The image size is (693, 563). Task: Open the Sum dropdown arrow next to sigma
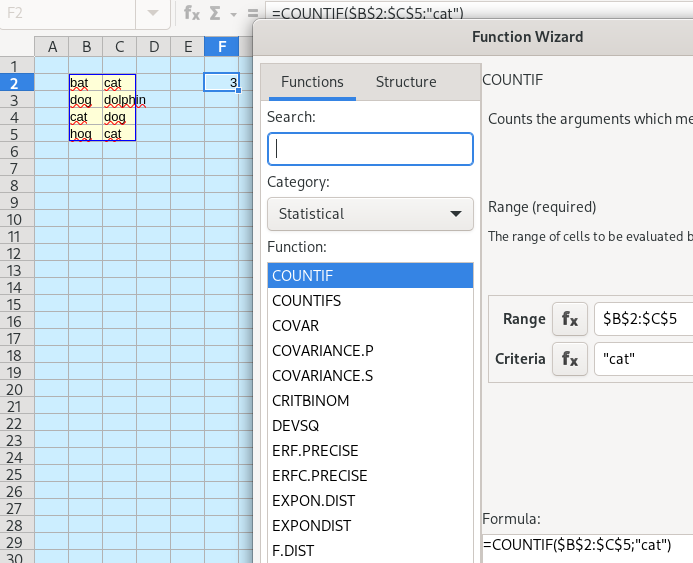point(233,14)
